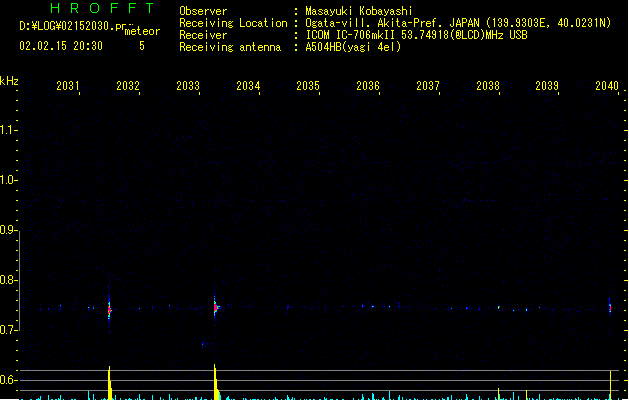Click the small yellow peak at 2038
This screenshot has height=400, width=629.
[498, 394]
